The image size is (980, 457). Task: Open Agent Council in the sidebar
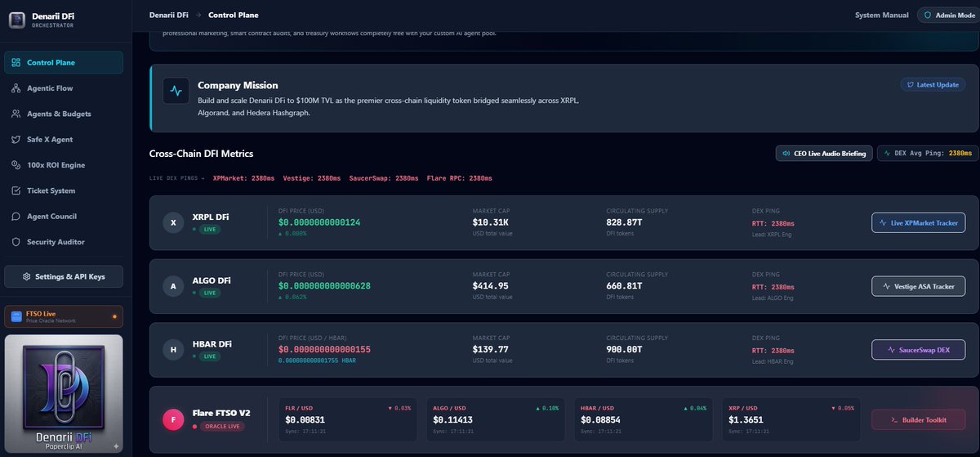[x=64, y=217]
